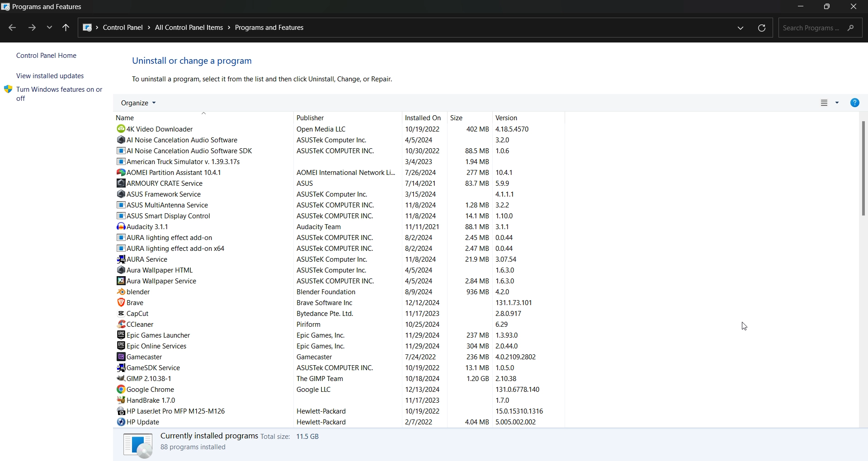
Task: Click the vertical scrollbar thumb
Action: (x=863, y=168)
